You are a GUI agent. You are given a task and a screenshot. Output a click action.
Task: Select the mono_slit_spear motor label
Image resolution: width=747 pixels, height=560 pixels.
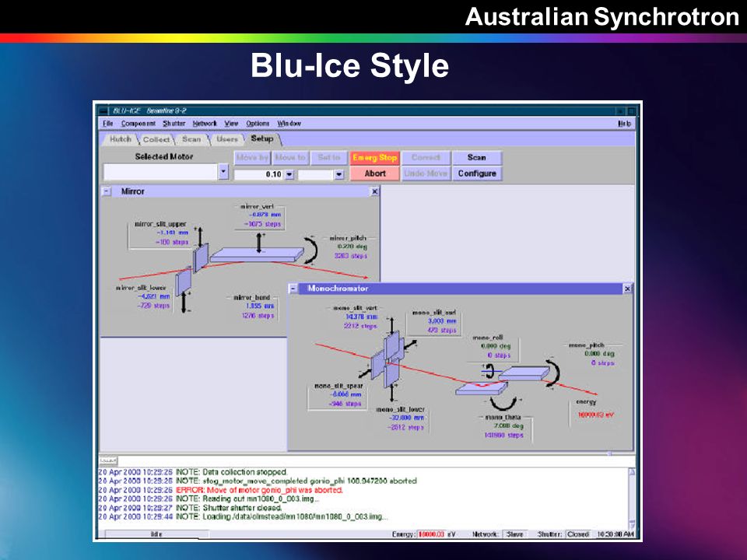coord(338,386)
